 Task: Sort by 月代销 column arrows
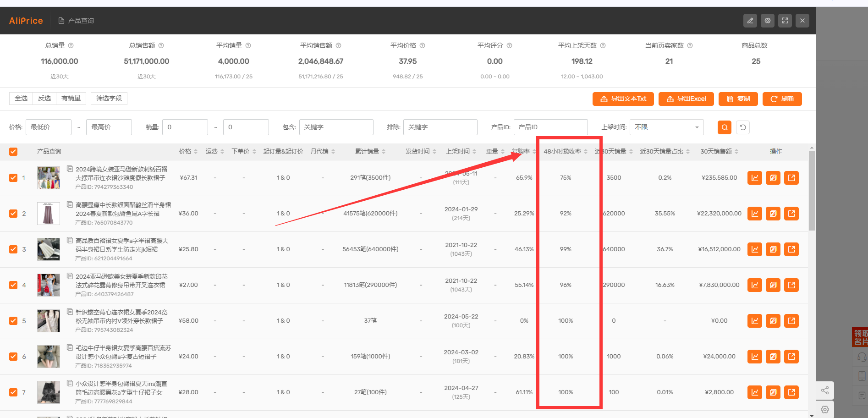(x=333, y=152)
